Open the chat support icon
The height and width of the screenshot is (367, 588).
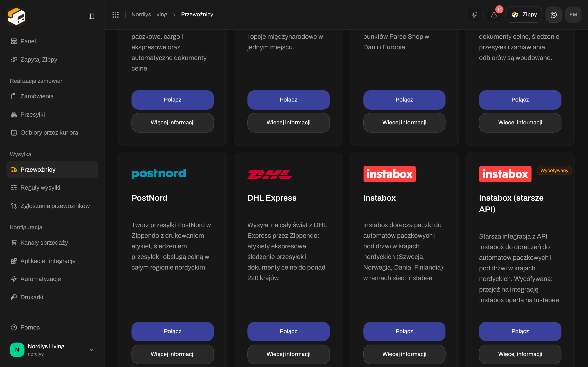pos(553,14)
